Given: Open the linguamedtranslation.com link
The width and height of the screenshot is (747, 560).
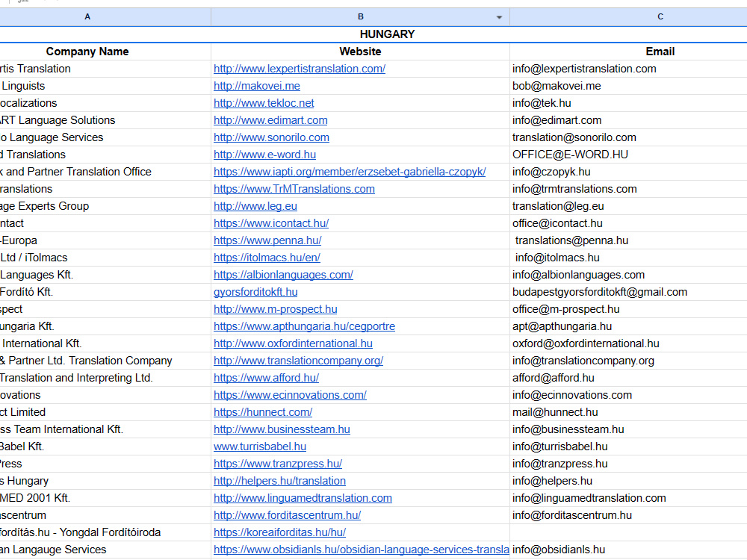Looking at the screenshot, I should tap(303, 497).
